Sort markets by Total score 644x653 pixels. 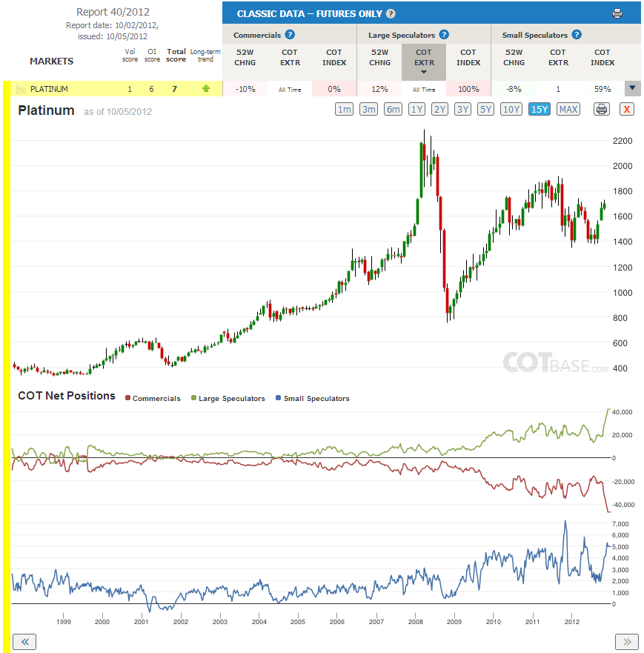(176, 56)
